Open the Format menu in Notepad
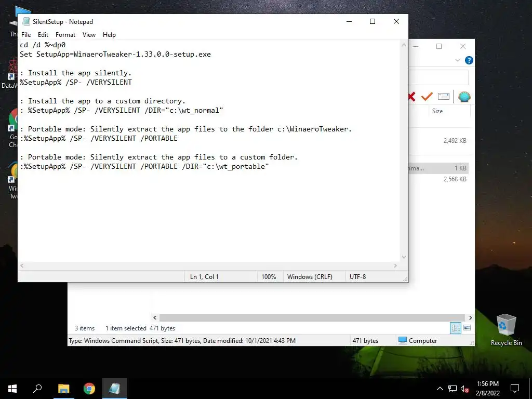Screen dimensions: 532x399 (65, 35)
